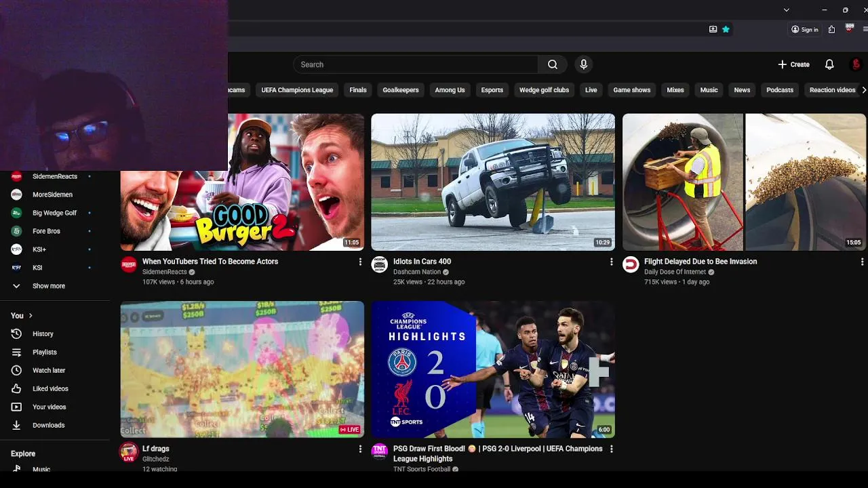Screen dimensions: 868x488
Task: Click Glitchedz live channel avatar
Action: pyautogui.click(x=129, y=452)
